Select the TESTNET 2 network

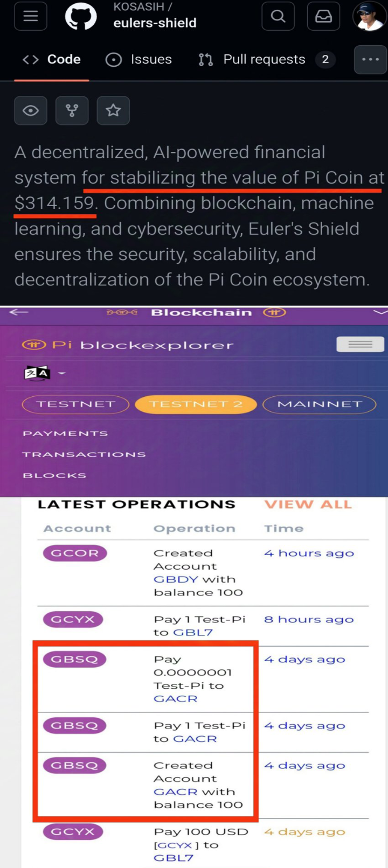pos(196,404)
